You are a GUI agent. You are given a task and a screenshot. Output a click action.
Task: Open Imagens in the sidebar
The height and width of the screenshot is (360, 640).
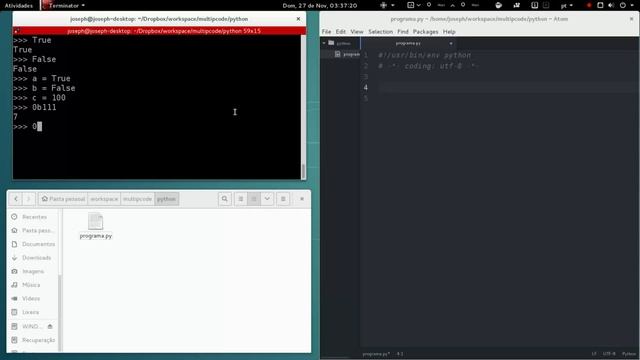click(33, 271)
